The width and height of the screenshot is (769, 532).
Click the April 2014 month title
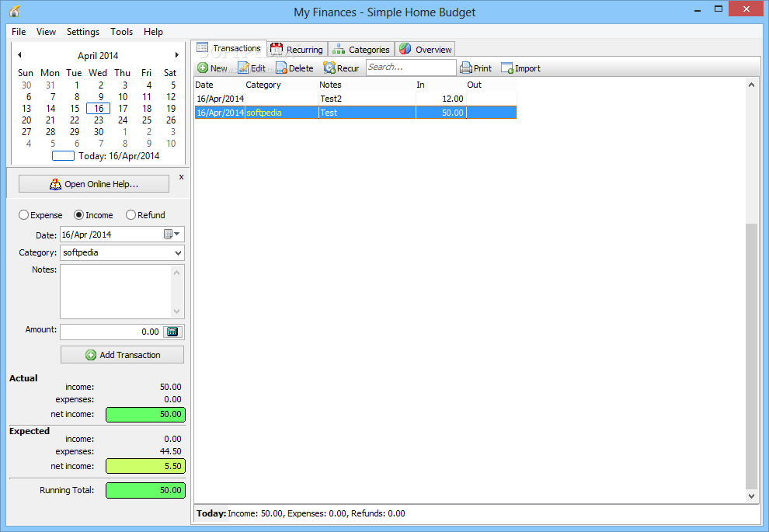98,55
